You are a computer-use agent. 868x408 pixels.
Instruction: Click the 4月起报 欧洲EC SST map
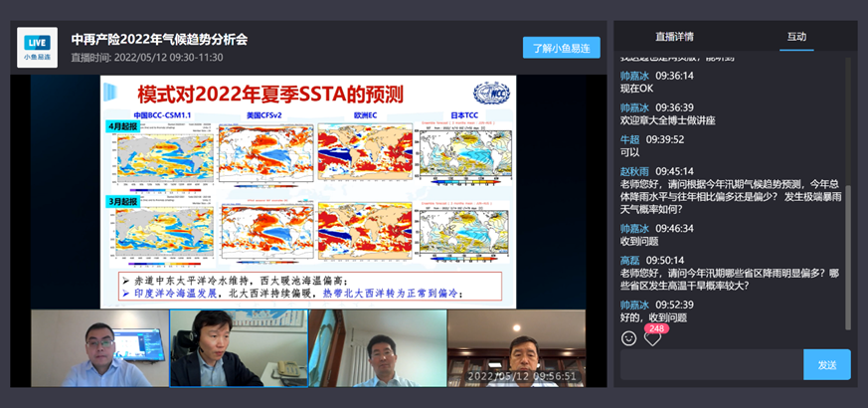365,151
